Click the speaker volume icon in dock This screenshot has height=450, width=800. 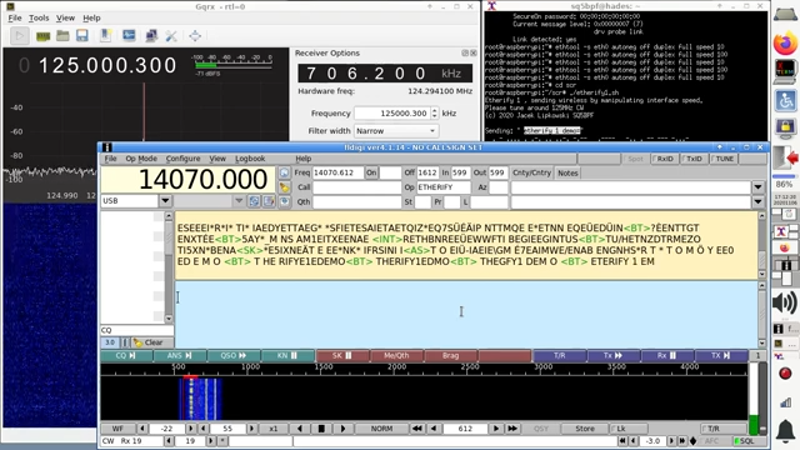click(x=785, y=303)
